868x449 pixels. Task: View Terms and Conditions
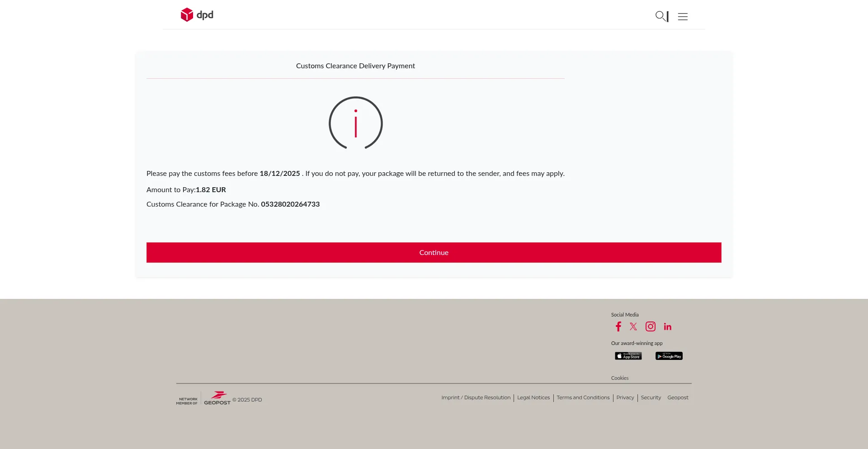pyautogui.click(x=583, y=397)
